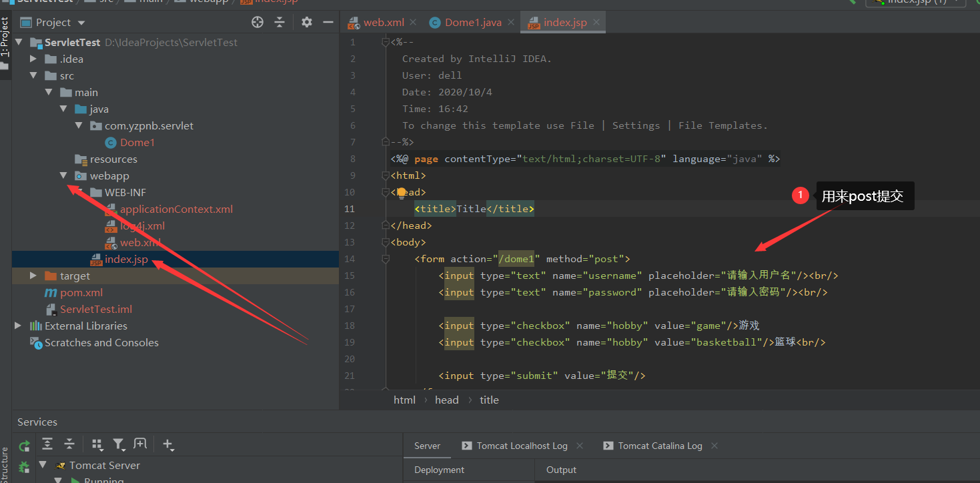This screenshot has width=980, height=483.
Task: Click the green rerun icon in Services
Action: click(x=25, y=445)
